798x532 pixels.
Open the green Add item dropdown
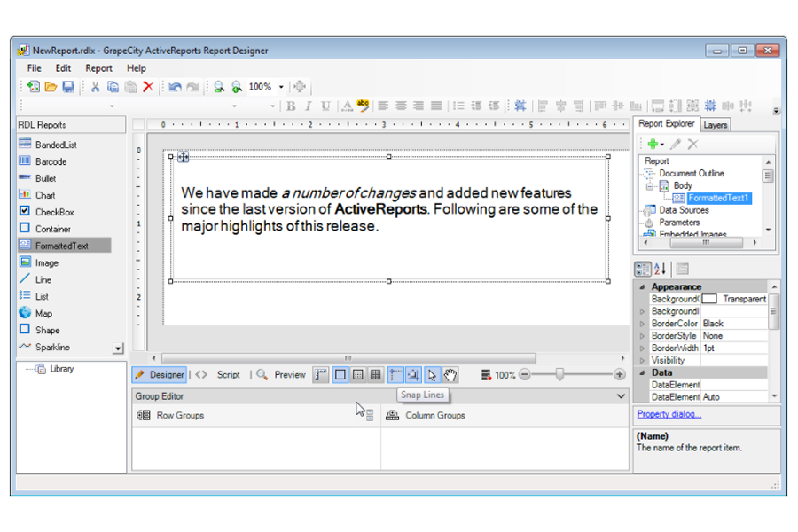655,144
